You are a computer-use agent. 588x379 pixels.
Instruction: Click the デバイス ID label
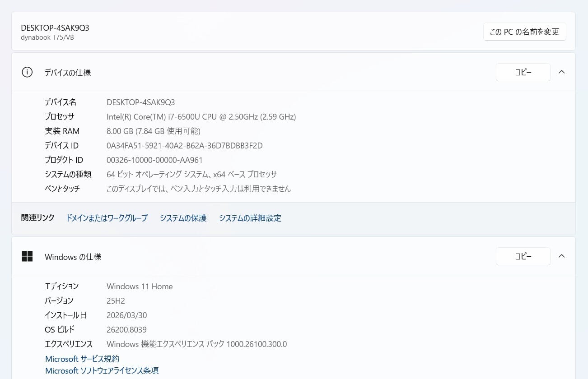[61, 145]
